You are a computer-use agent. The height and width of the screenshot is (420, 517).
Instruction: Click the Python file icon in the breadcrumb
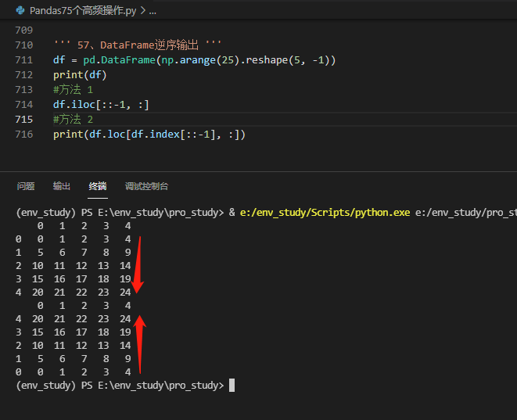20,10
